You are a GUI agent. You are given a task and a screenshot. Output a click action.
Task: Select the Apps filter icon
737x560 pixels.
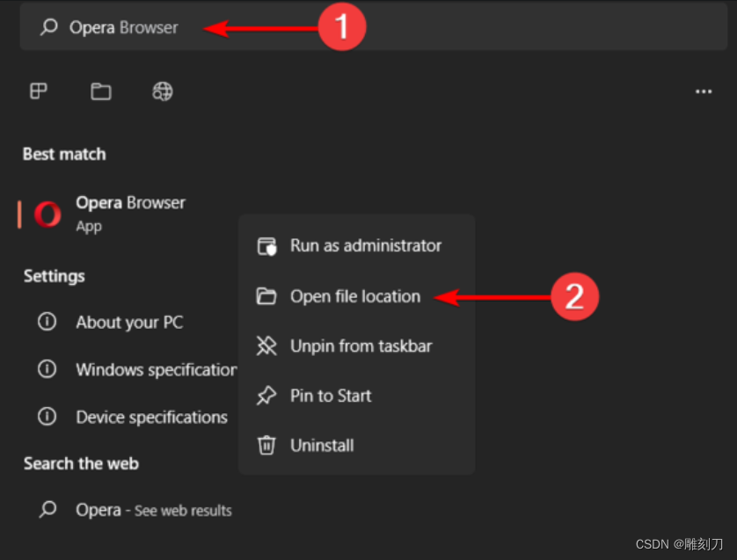click(39, 91)
